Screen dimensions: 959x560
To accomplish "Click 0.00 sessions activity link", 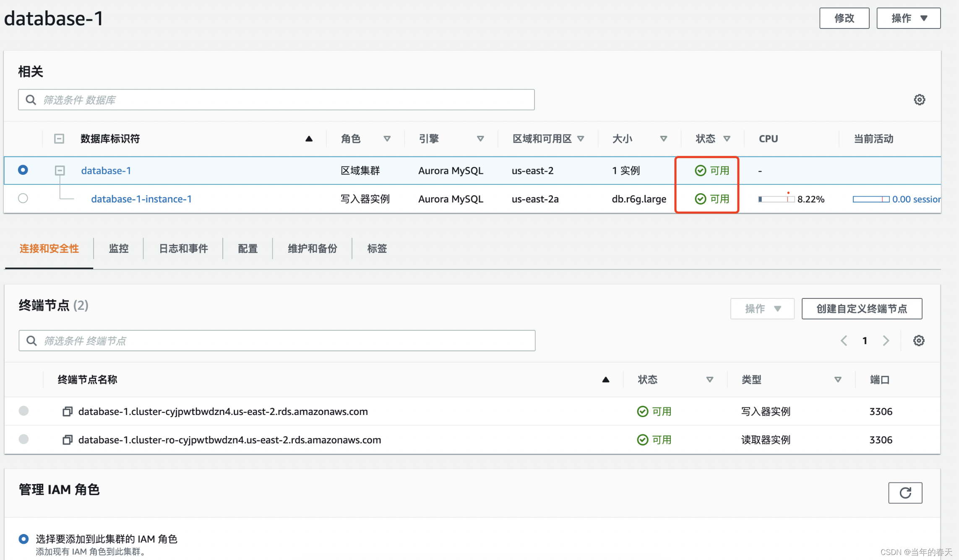I will pos(916,199).
